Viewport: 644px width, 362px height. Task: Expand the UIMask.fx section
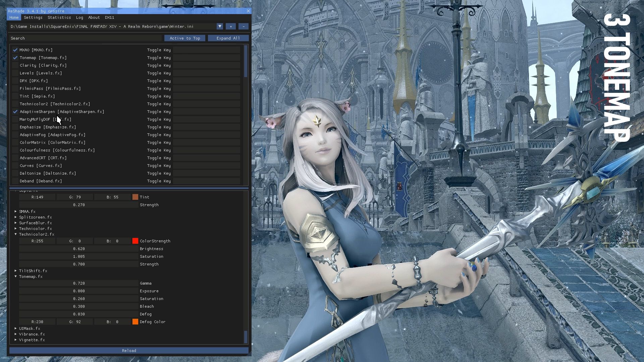(x=16, y=328)
